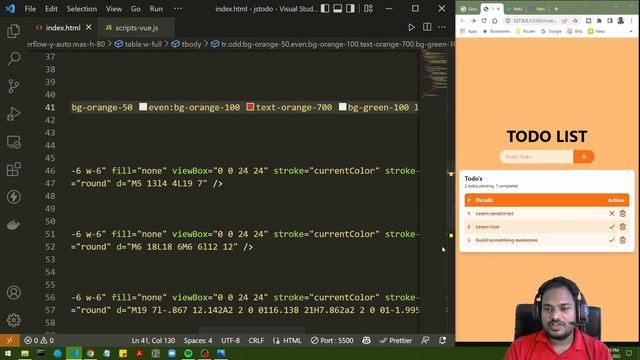
Task: Open remote window indicator in status bar
Action: pyautogui.click(x=9, y=340)
